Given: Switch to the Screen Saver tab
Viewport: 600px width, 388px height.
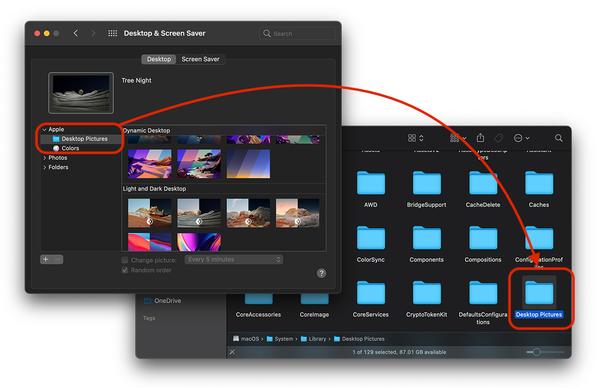Looking at the screenshot, I should pyautogui.click(x=201, y=59).
